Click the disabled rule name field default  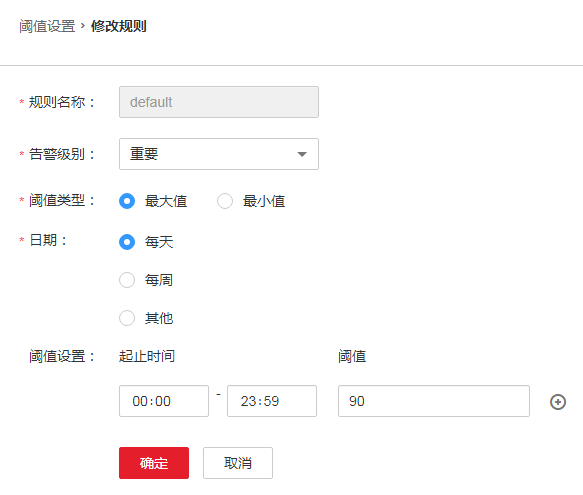(x=219, y=102)
